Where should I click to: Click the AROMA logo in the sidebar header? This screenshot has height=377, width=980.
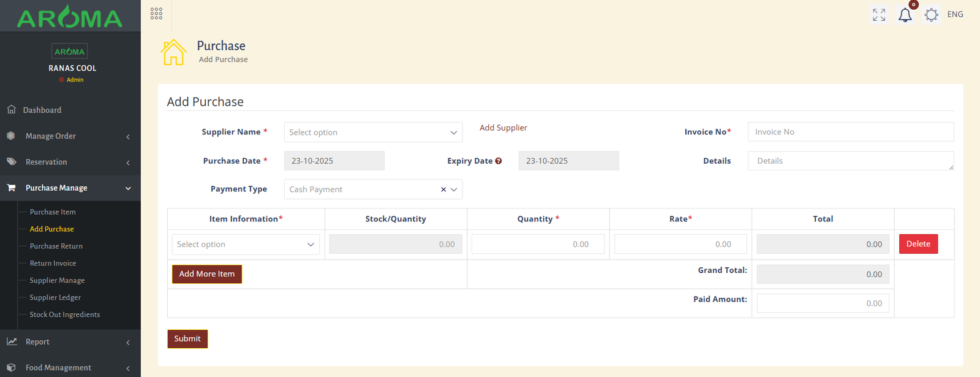click(x=70, y=18)
